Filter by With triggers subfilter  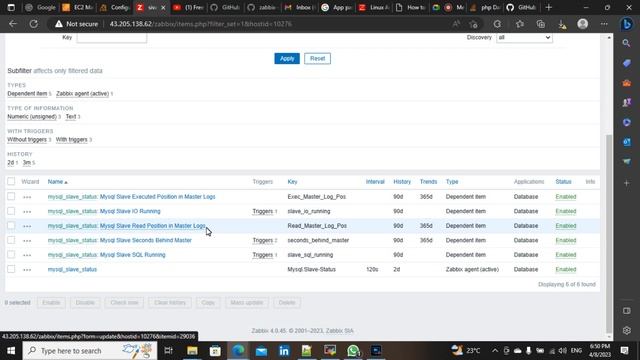[x=71, y=140]
